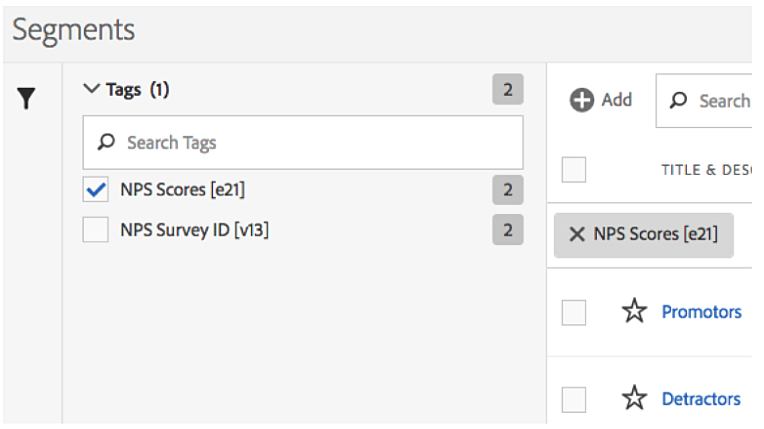Click the Add segment button label
This screenshot has width=764, height=429.
617,100
